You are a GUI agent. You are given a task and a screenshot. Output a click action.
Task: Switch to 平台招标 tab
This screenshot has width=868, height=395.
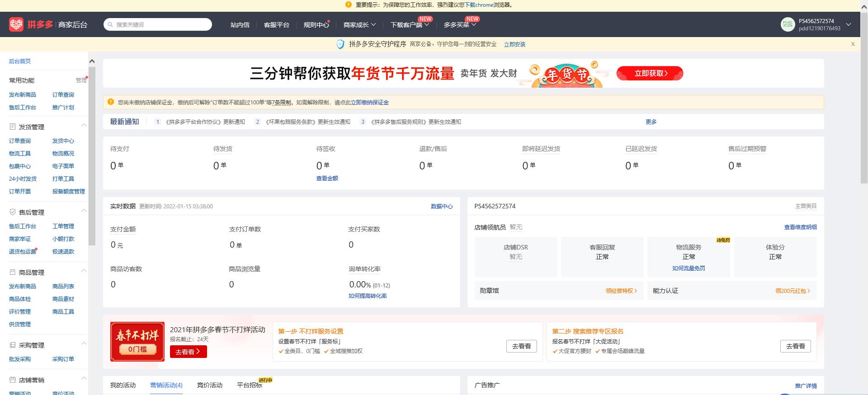click(x=250, y=385)
